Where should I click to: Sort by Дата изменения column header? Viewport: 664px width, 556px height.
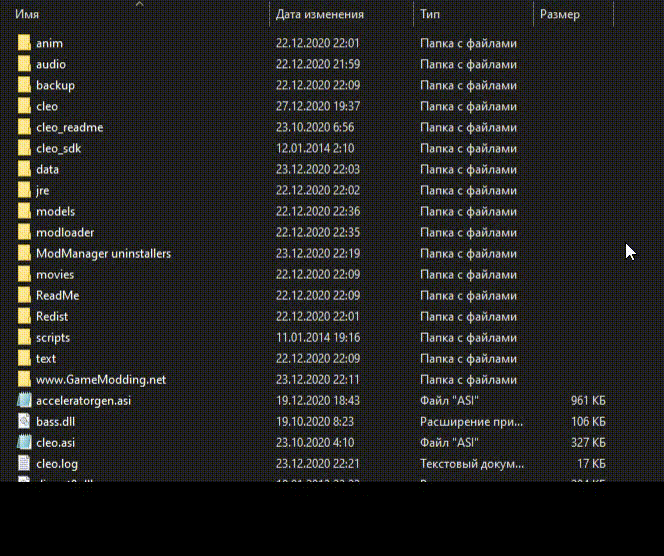tap(319, 15)
